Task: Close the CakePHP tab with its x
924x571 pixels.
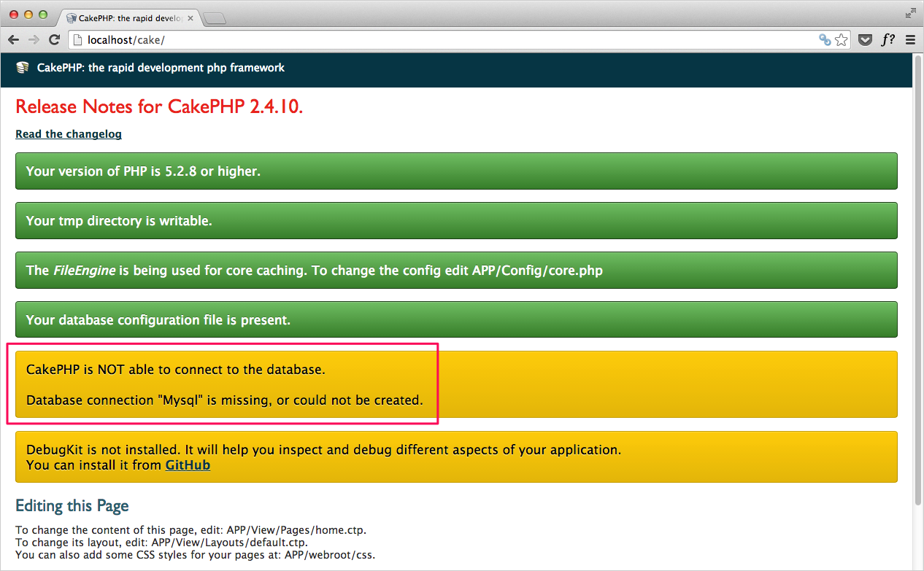Action: coord(189,19)
